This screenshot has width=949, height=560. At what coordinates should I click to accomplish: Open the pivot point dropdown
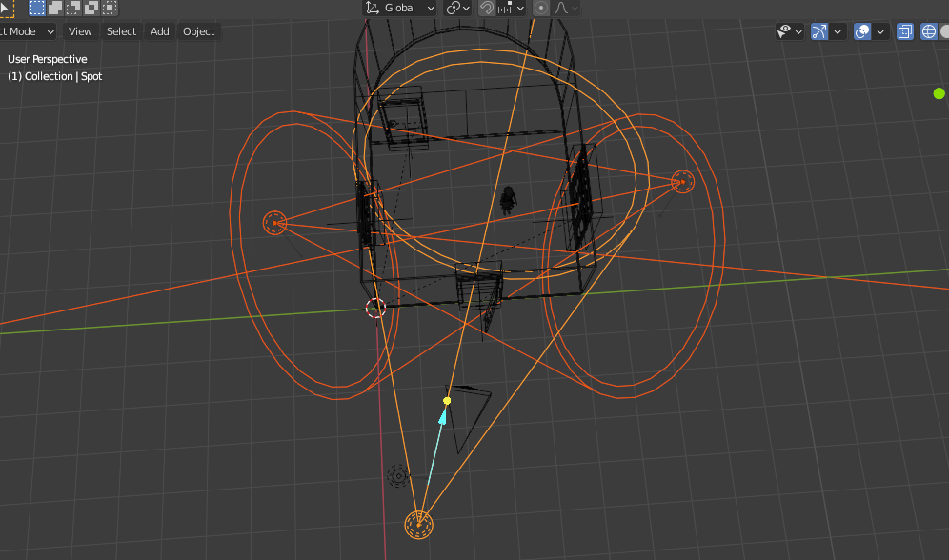458,8
